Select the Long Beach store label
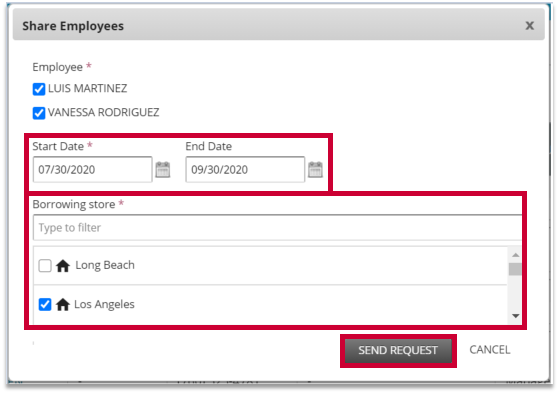The image size is (559, 394). click(105, 265)
